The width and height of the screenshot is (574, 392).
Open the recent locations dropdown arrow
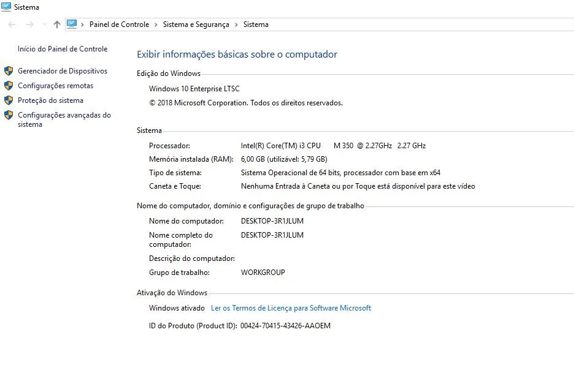(x=44, y=24)
